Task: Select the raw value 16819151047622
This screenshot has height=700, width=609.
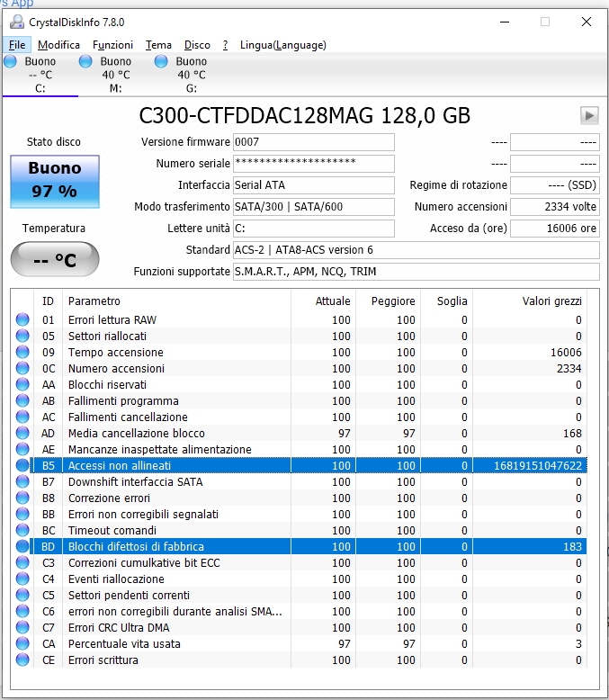Action: (x=538, y=466)
